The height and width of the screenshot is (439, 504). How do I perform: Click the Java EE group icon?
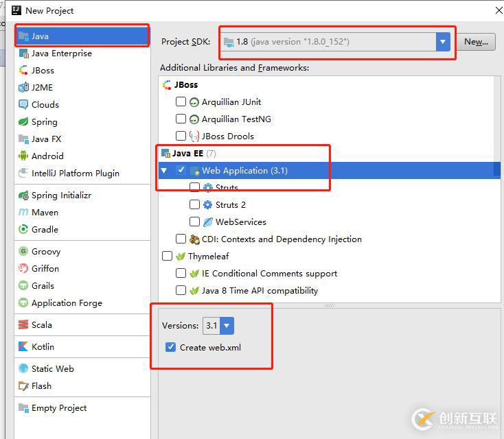tap(166, 154)
